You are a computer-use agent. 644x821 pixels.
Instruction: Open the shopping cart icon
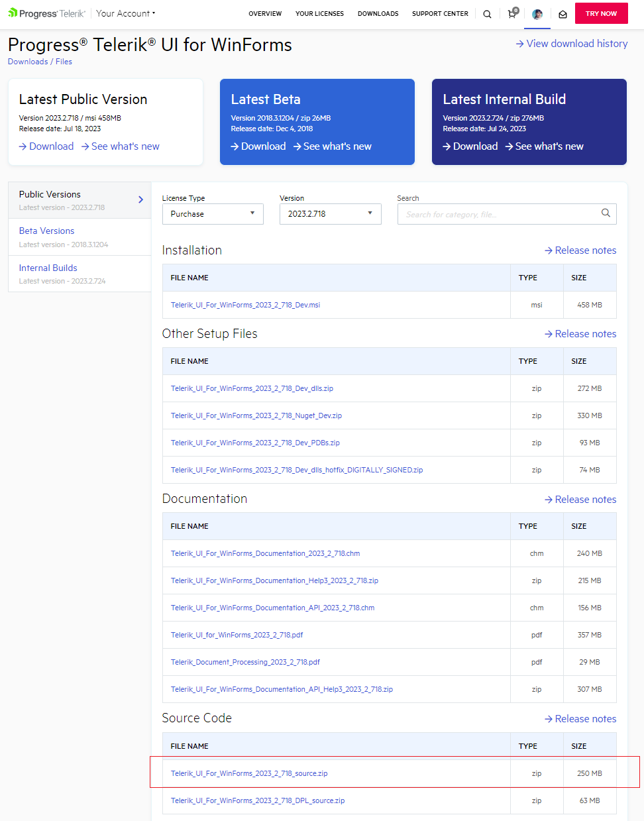click(x=512, y=14)
